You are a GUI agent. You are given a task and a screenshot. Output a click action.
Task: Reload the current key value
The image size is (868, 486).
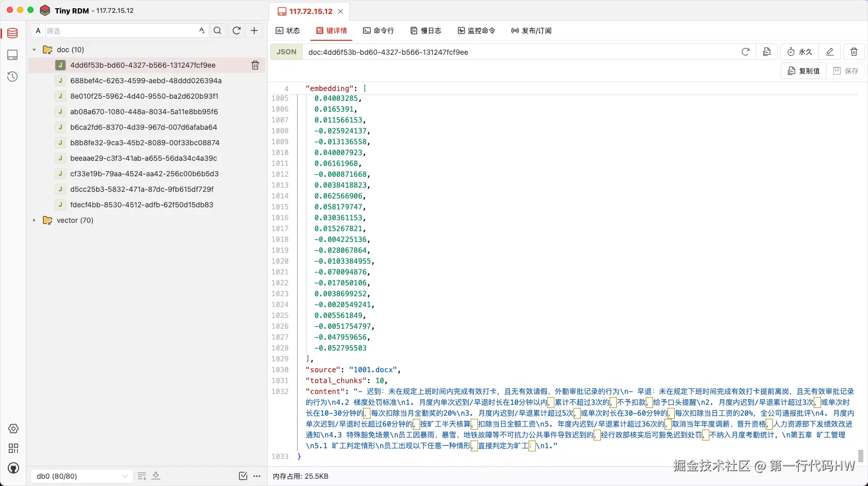pyautogui.click(x=745, y=52)
